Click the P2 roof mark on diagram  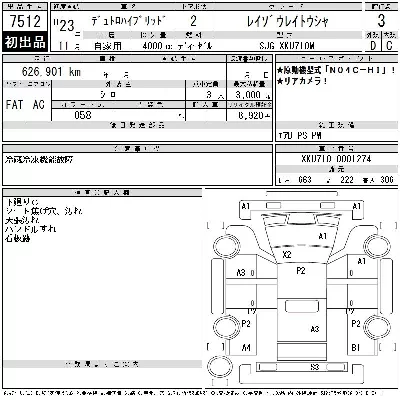301,270
